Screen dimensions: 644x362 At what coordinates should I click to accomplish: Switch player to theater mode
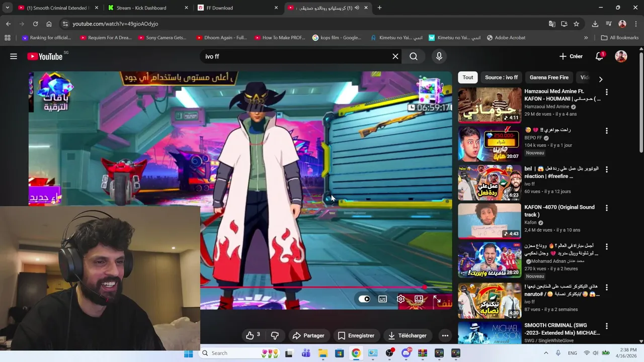(x=419, y=299)
